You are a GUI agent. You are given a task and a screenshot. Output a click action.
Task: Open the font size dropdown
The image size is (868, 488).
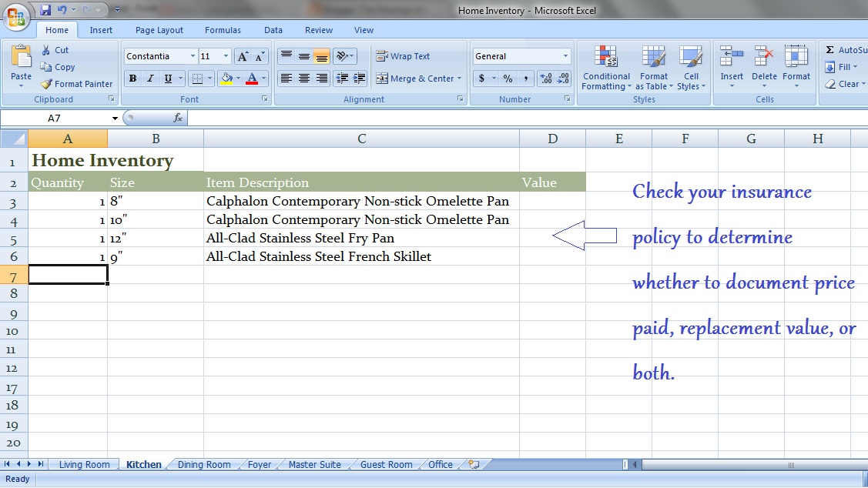[x=226, y=56]
